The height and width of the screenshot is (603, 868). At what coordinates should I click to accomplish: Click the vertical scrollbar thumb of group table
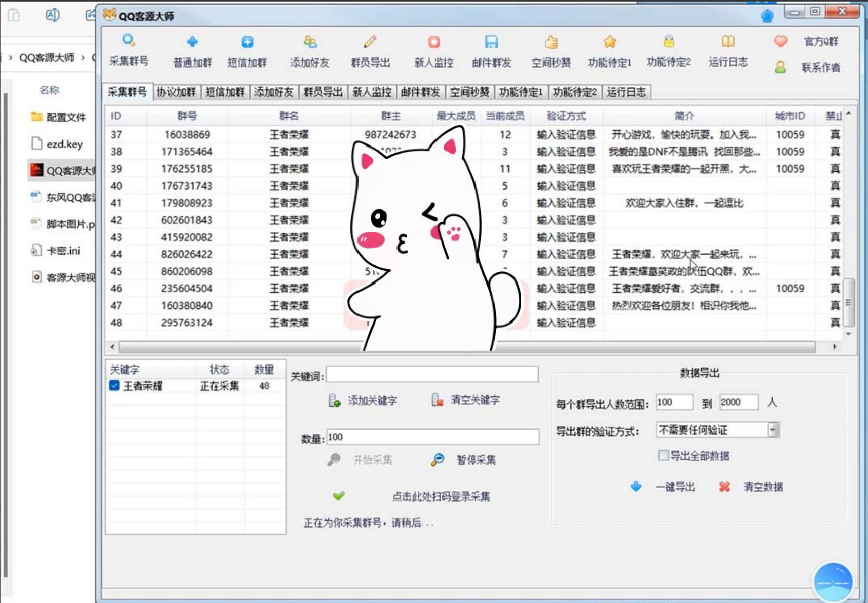coord(849,302)
